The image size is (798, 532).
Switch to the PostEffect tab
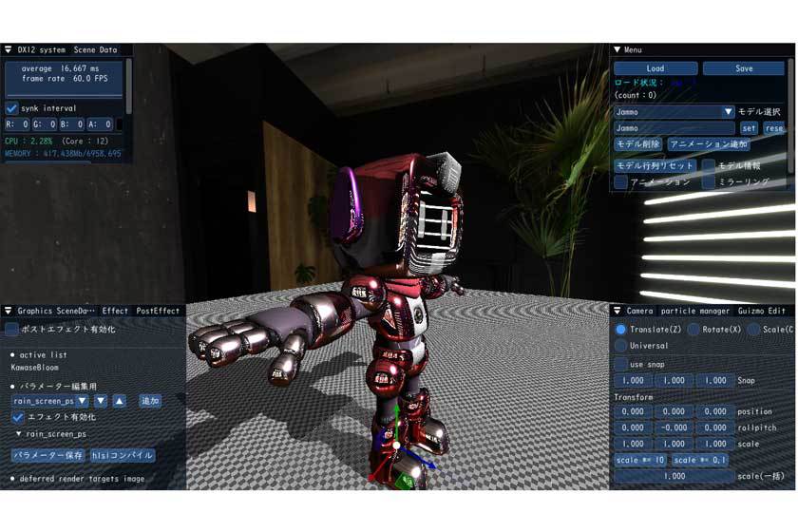click(x=158, y=311)
